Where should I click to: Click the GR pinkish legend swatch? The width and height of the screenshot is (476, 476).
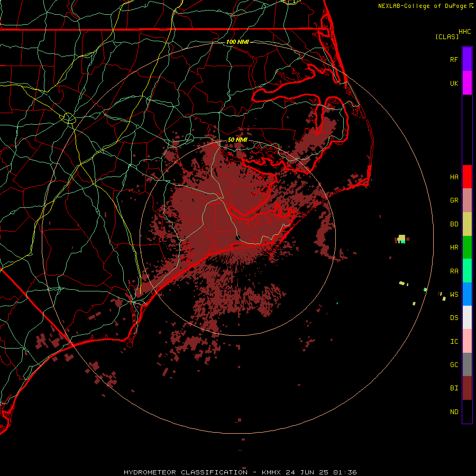tap(467, 200)
